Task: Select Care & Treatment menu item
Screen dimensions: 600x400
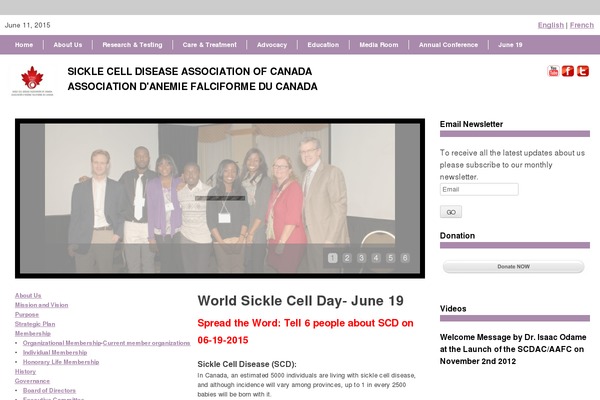Action: 210,45
